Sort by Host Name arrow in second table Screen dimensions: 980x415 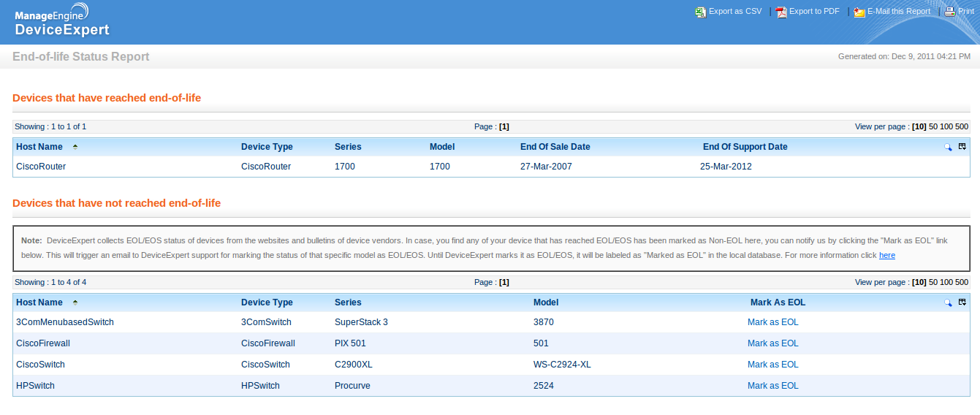click(75, 302)
